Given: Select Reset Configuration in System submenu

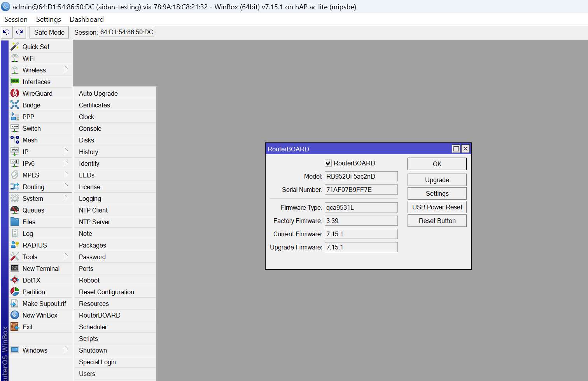Looking at the screenshot, I should tap(115, 292).
